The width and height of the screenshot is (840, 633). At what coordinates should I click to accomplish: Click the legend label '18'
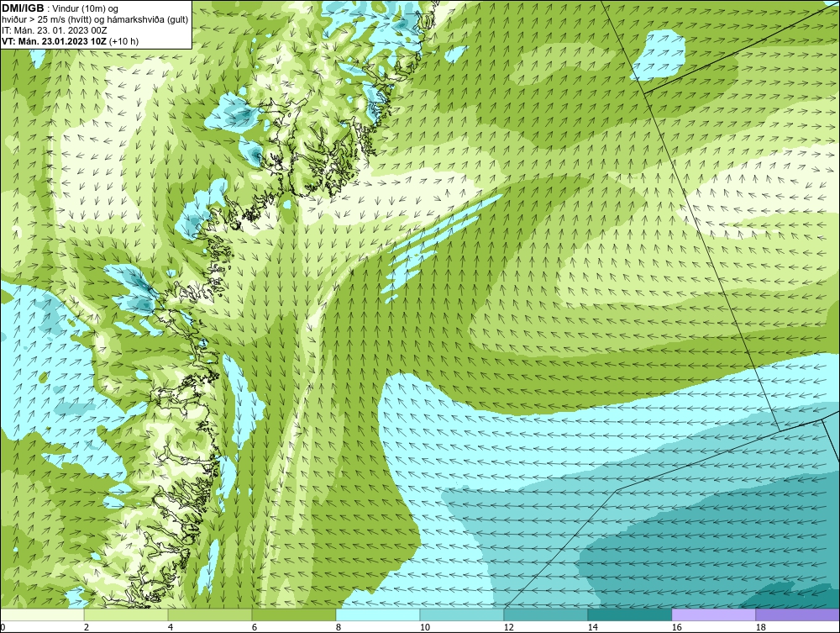(x=760, y=627)
